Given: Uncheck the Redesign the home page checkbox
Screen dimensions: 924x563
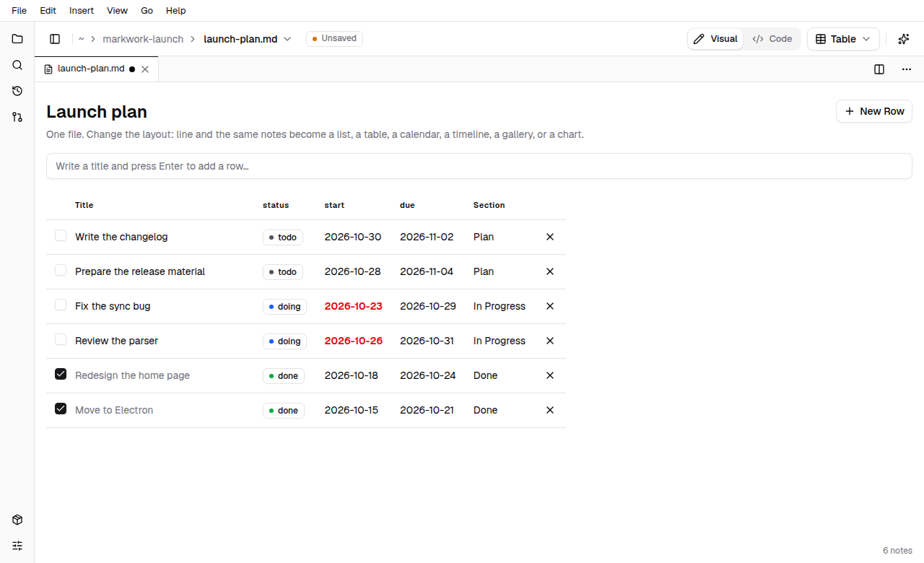Looking at the screenshot, I should tap(61, 374).
